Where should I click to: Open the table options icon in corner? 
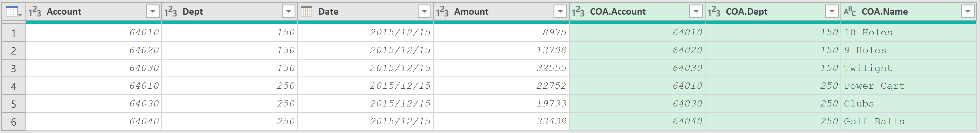(x=13, y=12)
